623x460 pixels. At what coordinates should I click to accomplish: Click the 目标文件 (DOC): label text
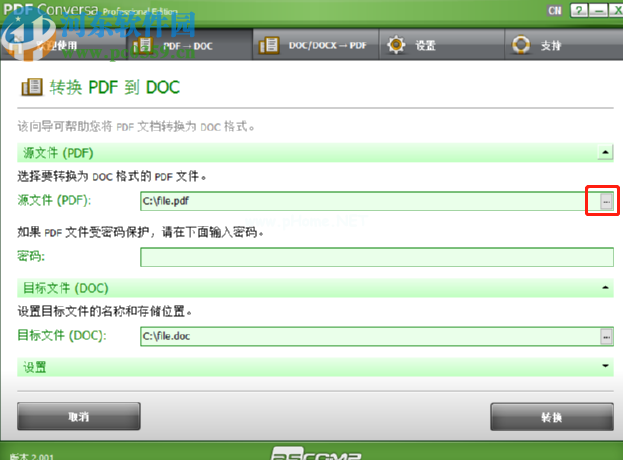point(62,336)
